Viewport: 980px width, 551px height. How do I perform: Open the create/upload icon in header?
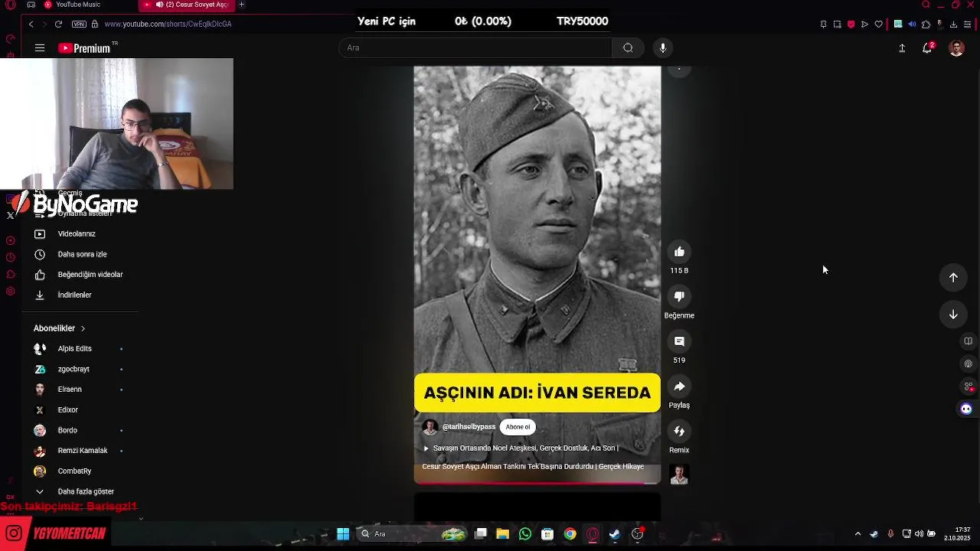(x=902, y=48)
